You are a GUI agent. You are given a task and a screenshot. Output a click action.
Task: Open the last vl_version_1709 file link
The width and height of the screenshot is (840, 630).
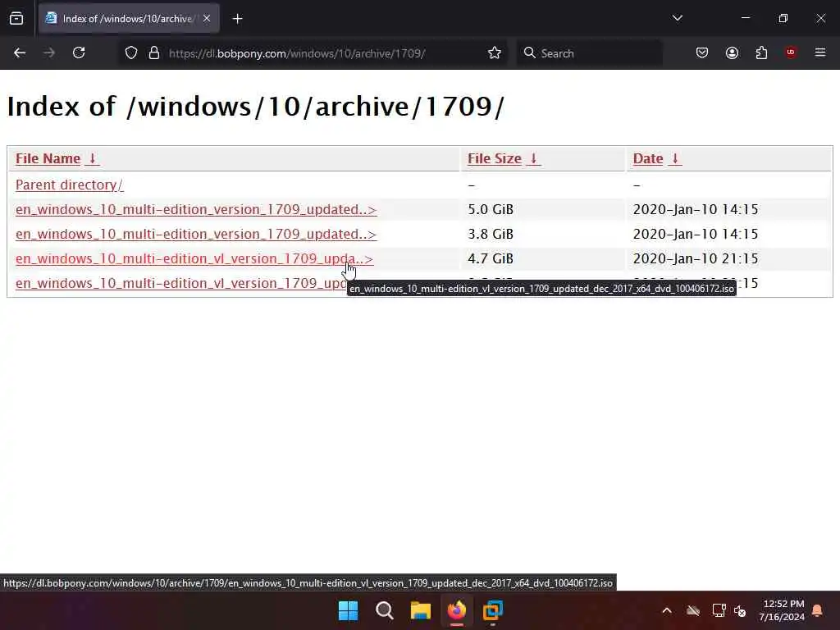pos(180,283)
